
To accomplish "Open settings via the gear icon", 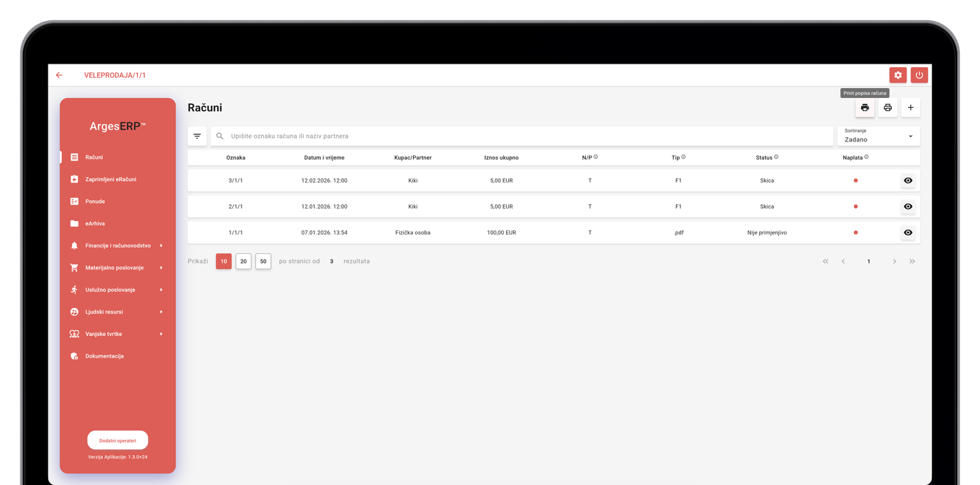I will click(x=897, y=75).
